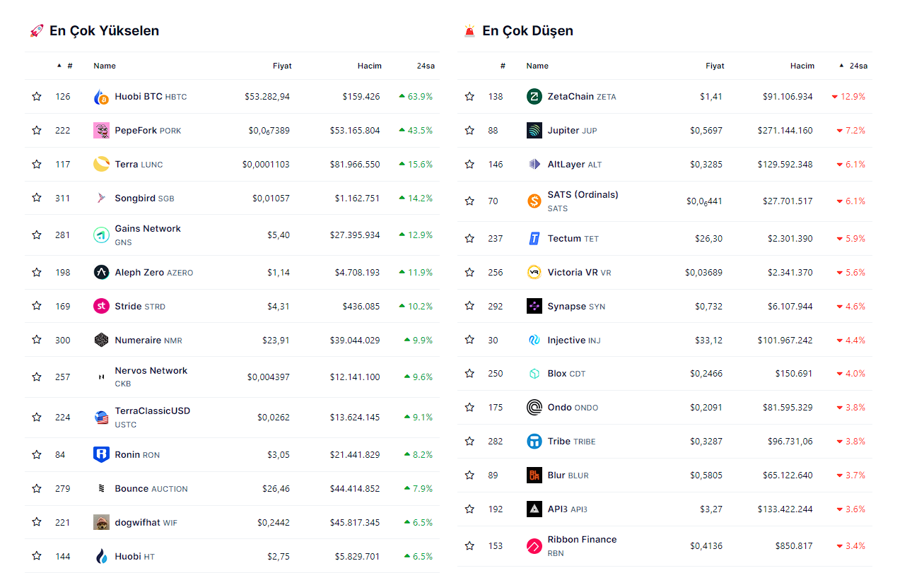The height and width of the screenshot is (573, 924).
Task: Sort gainers table by rank # column
Action: [x=69, y=66]
